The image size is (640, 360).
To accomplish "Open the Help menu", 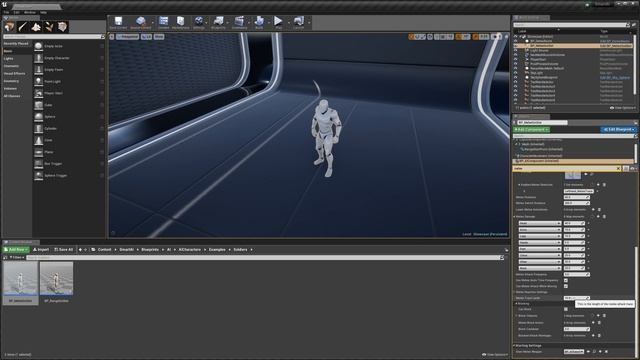I will tap(43, 12).
